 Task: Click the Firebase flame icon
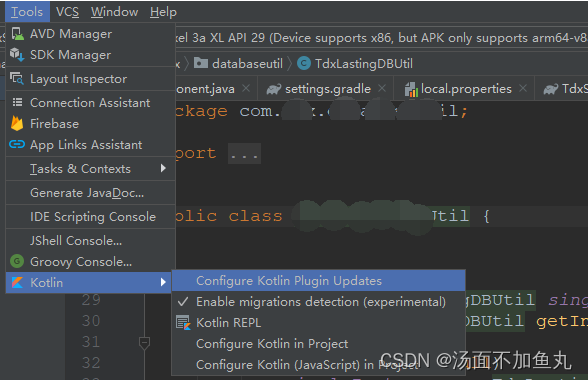pyautogui.click(x=17, y=123)
